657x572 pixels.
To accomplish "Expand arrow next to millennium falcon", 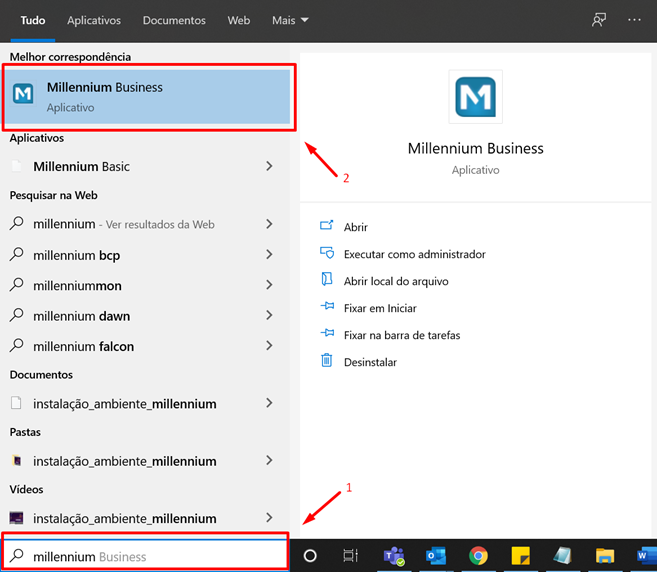I will pyautogui.click(x=269, y=346).
